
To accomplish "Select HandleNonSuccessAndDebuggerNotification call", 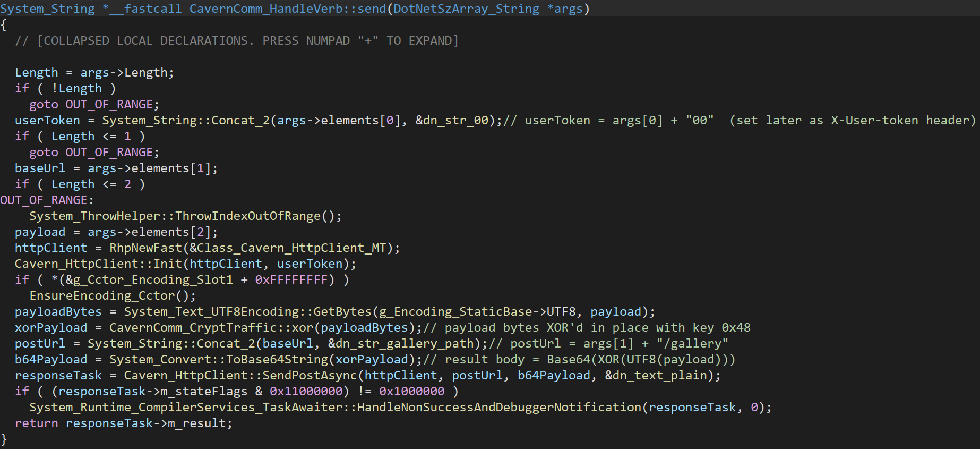I will (x=499, y=408).
